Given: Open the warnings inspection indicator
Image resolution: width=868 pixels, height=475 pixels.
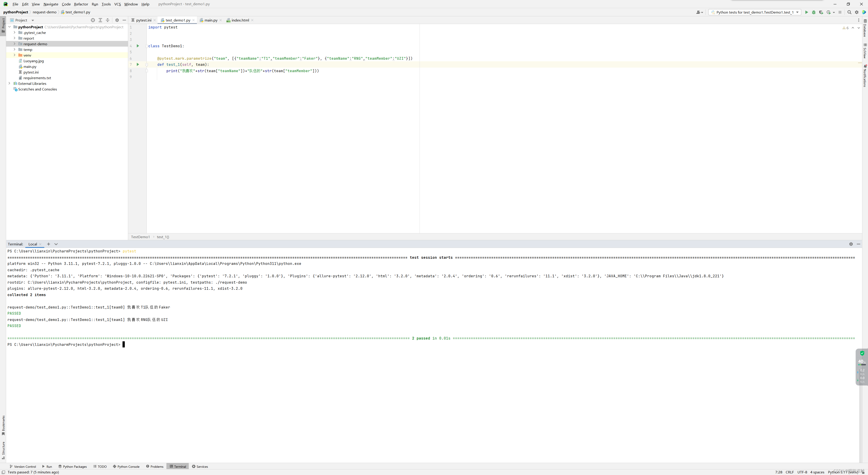Looking at the screenshot, I should point(845,28).
